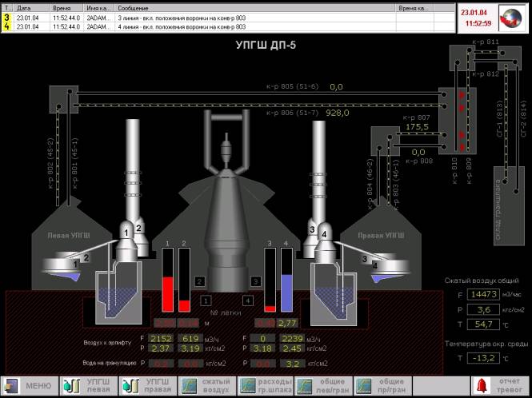Click the red level bar gauge 1
Image resolution: width=532 pixels, height=398 pixels.
click(x=168, y=280)
